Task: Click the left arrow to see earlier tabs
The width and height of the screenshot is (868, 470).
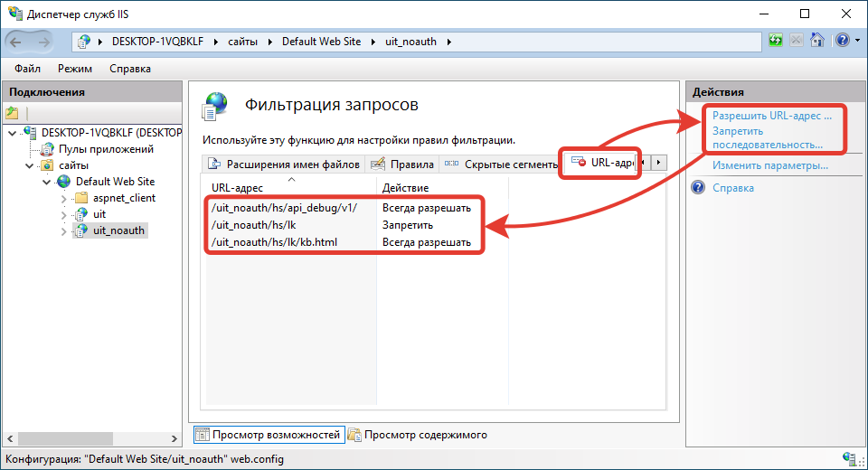Action: (643, 162)
